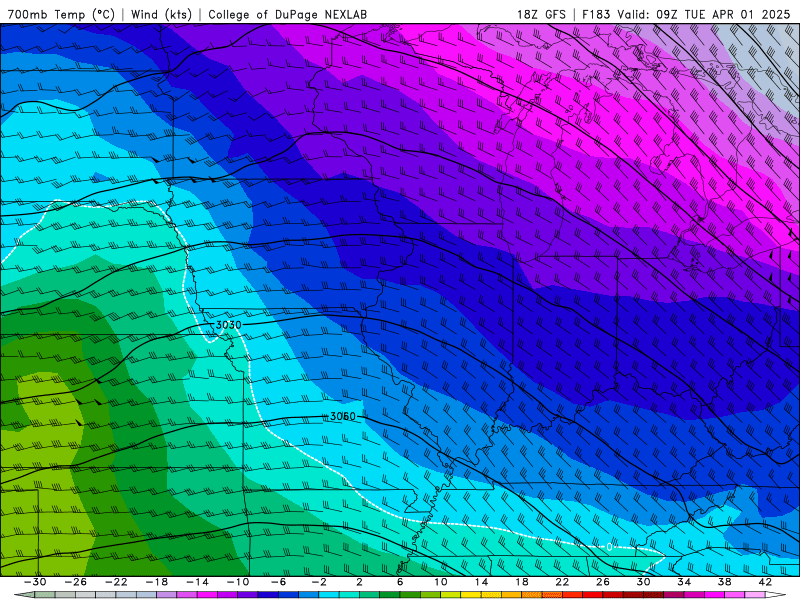Screen dimensions: 800x600
Task: Click the 18 color scale label
Action: point(521,582)
